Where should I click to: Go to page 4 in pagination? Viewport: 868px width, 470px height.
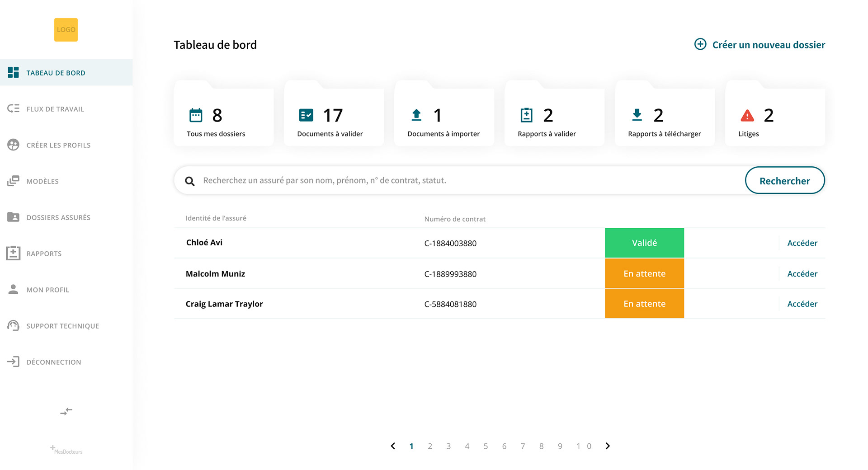coord(467,446)
